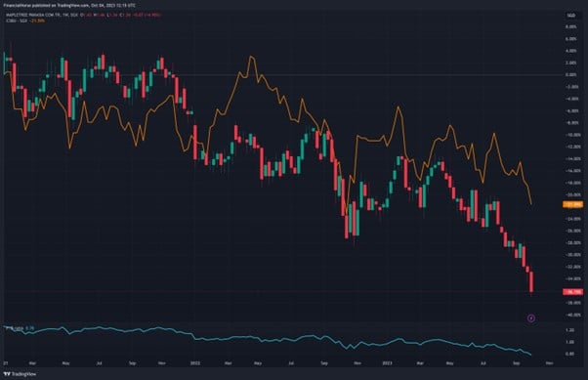Click the published on TradingView.com header text
Screen dimensions: 588x380
point(69,6)
